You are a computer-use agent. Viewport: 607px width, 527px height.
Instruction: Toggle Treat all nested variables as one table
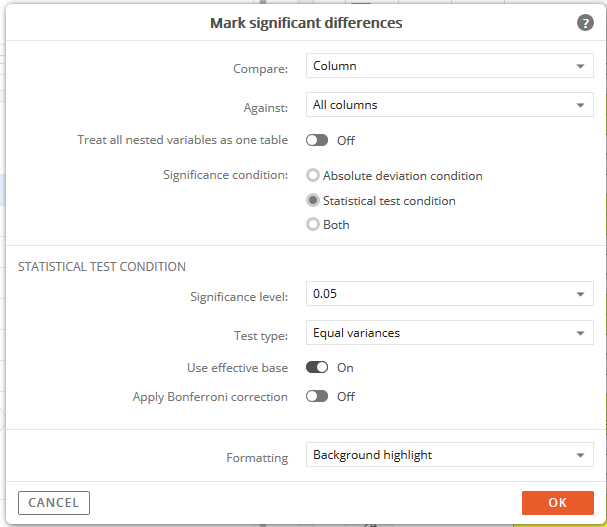(317, 140)
